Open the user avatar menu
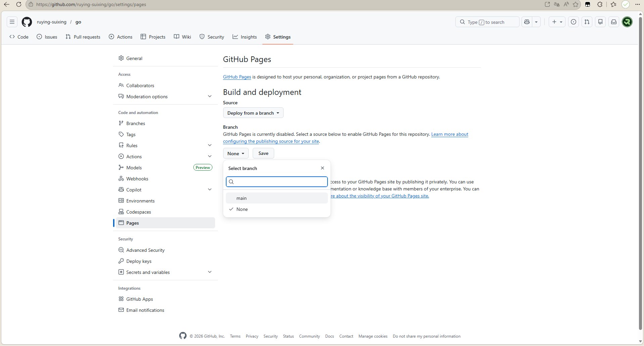Viewport: 644px width, 346px height. (627, 22)
